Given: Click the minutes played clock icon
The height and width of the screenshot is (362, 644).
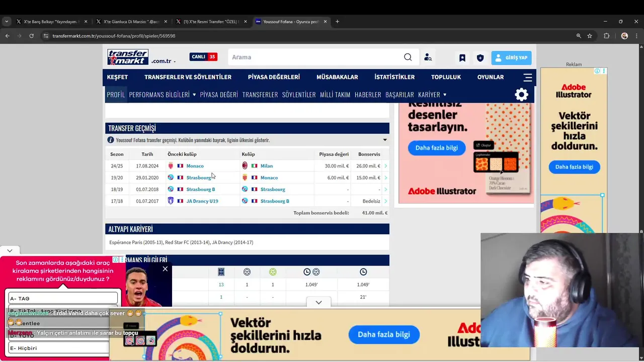Looking at the screenshot, I should pos(363,272).
